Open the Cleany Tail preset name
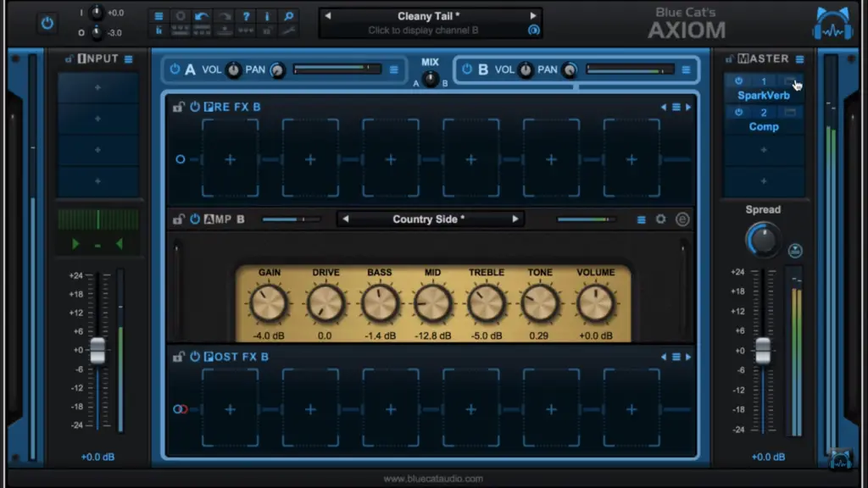 click(x=428, y=16)
